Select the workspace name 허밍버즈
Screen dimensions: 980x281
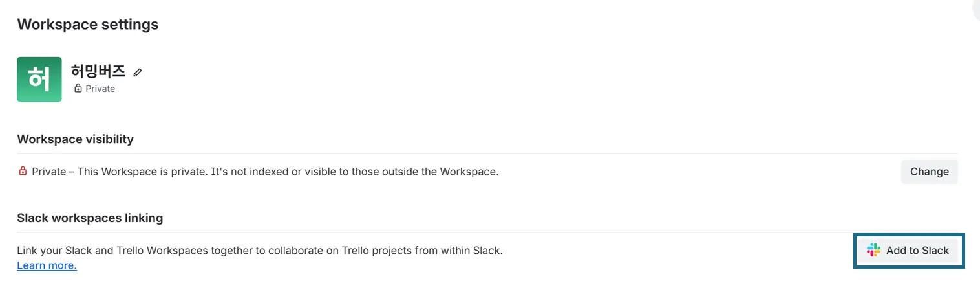(x=98, y=71)
